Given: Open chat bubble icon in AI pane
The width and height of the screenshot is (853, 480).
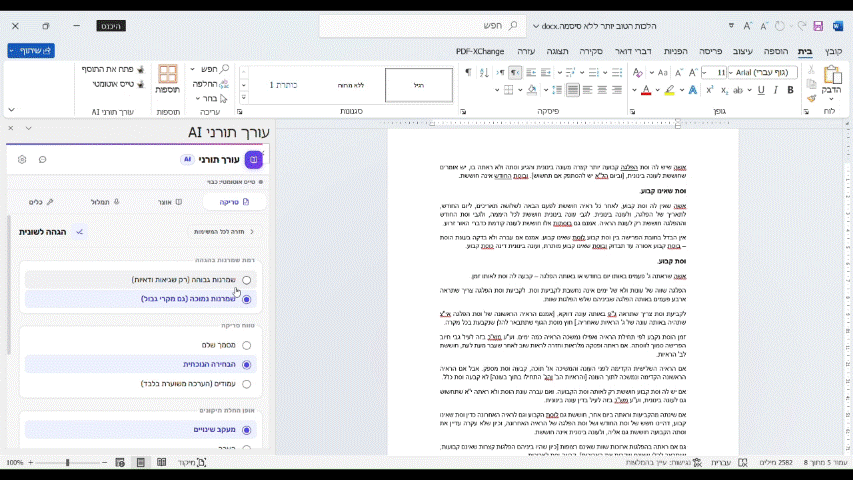Looking at the screenshot, I should (x=42, y=159).
